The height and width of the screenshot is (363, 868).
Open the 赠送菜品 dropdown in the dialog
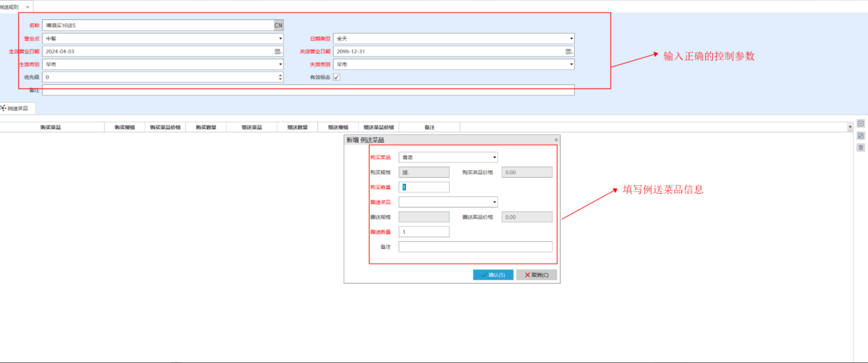[494, 202]
